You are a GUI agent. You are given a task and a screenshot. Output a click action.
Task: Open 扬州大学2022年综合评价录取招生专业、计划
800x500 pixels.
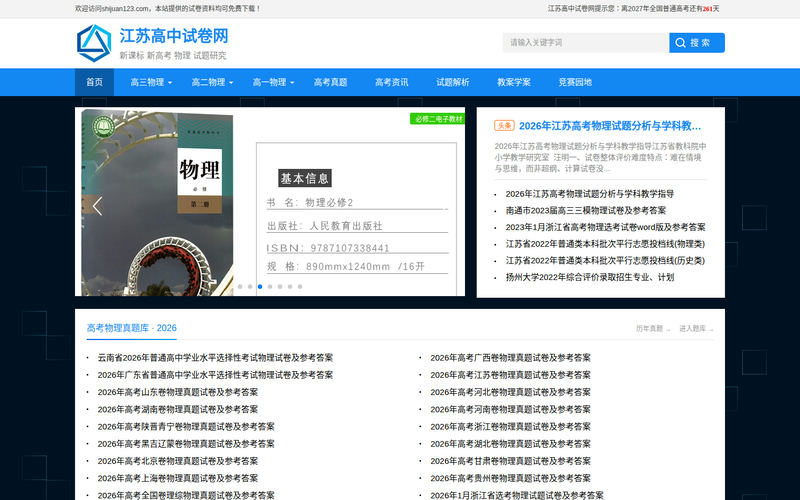tap(590, 277)
